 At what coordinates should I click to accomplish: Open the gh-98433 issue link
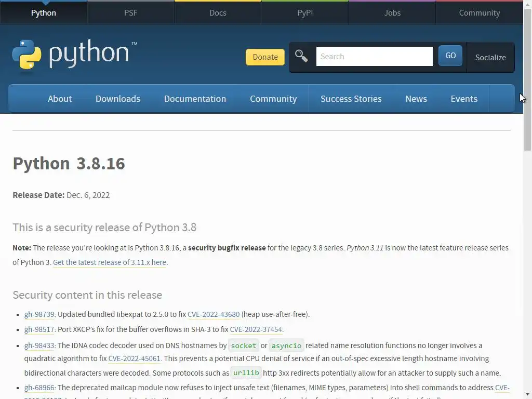tap(39, 345)
